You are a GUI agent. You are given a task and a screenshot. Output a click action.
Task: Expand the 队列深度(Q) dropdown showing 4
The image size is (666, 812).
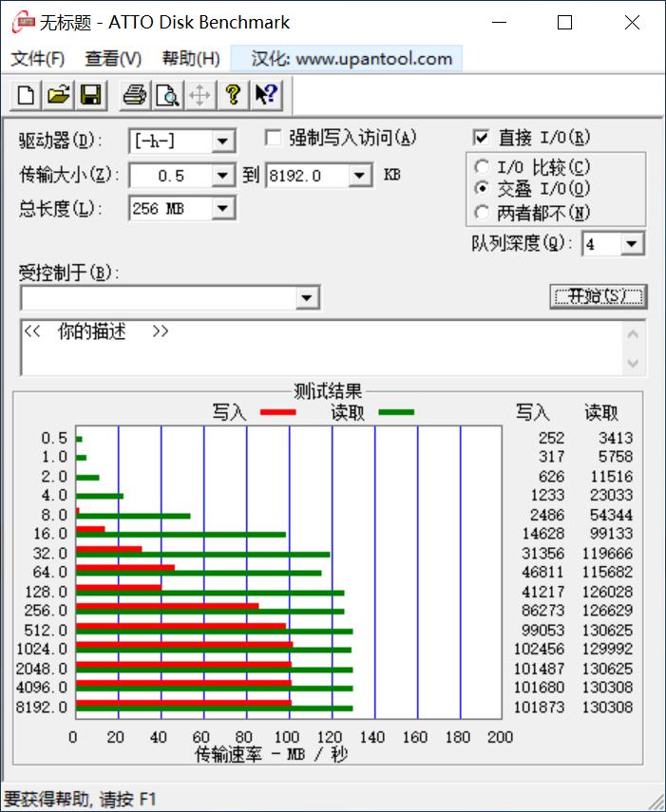631,244
